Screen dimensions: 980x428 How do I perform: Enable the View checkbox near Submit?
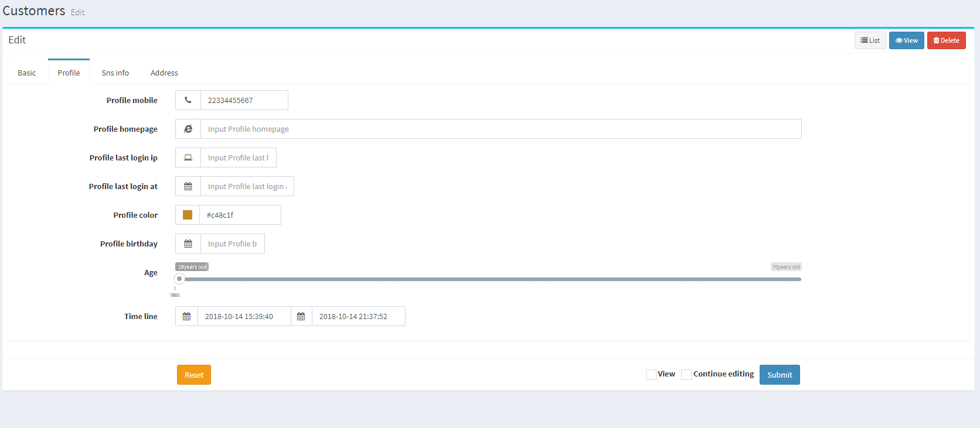point(651,375)
